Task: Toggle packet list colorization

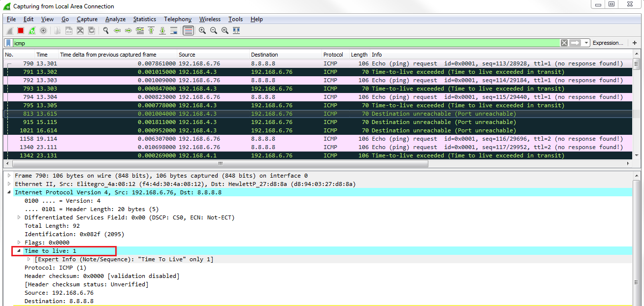Action: point(188,31)
